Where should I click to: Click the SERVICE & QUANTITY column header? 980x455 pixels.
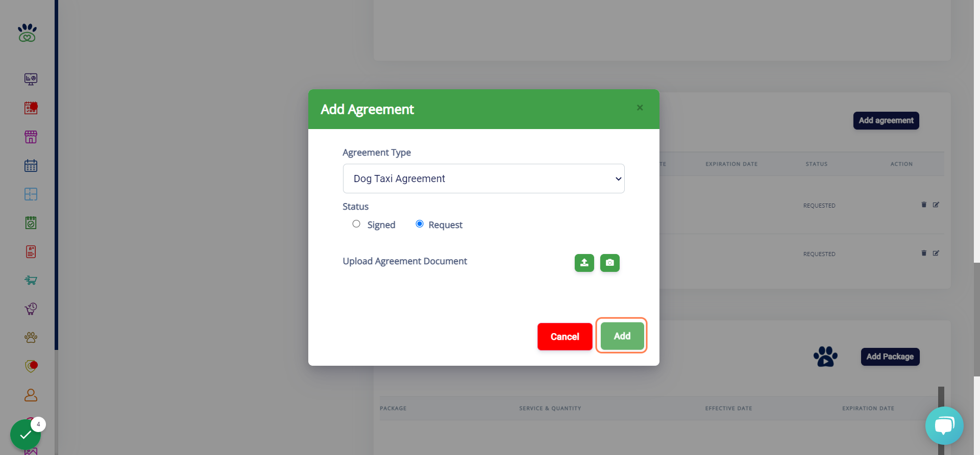click(550, 409)
